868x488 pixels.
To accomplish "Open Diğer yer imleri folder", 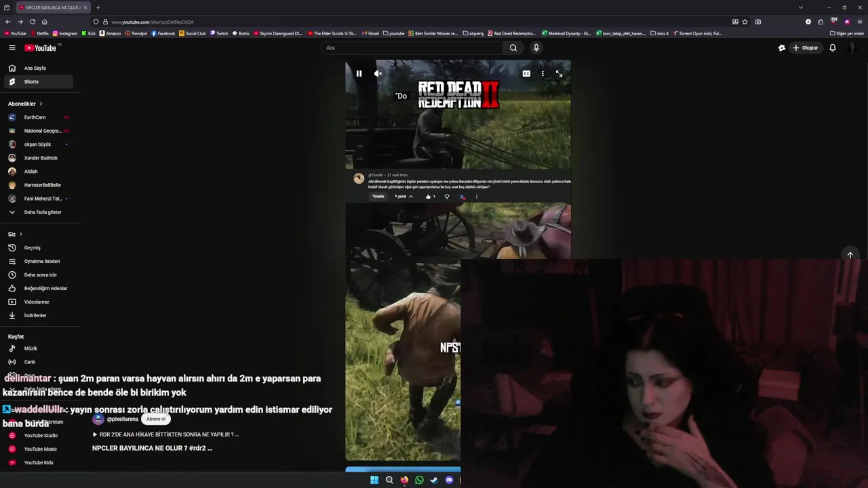I will click(x=846, y=33).
